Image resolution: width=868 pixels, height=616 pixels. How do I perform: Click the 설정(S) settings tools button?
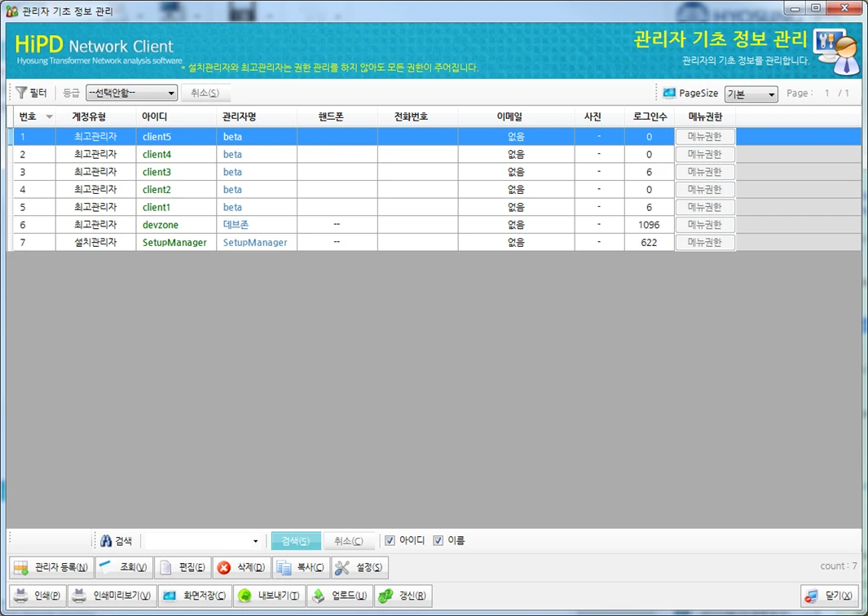[359, 567]
